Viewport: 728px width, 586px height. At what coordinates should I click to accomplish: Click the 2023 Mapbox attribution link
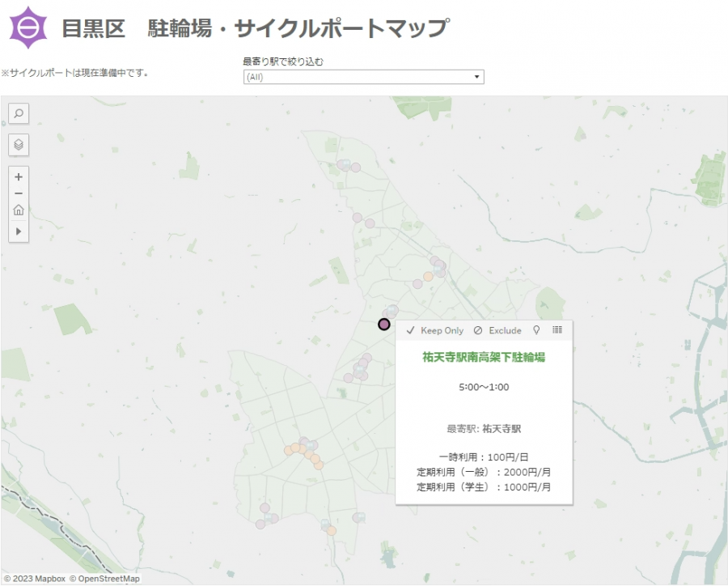coord(35,579)
